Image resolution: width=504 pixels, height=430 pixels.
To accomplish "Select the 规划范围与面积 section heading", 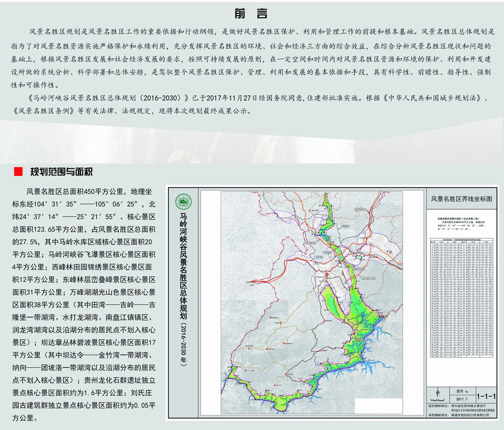I will pyautogui.click(x=62, y=172).
